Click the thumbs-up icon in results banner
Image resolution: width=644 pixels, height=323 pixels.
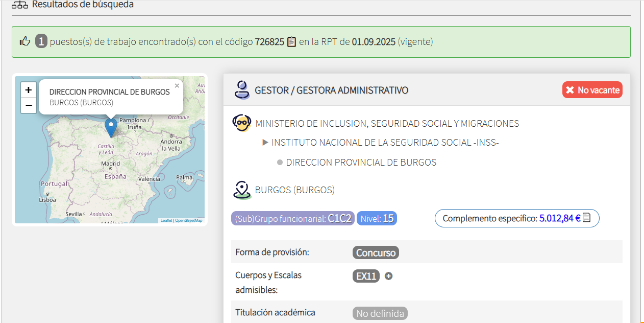click(25, 41)
